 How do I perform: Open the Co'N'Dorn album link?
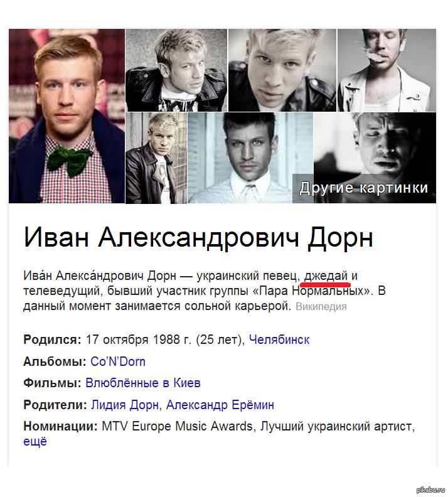point(118,361)
